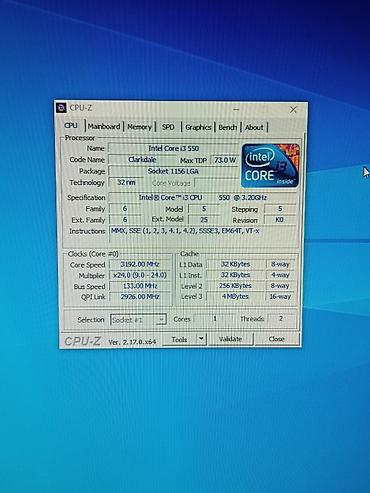Screen dimensions: 370x493
Task: Click the Intel Core i3 inside logo
Action: (x=270, y=166)
